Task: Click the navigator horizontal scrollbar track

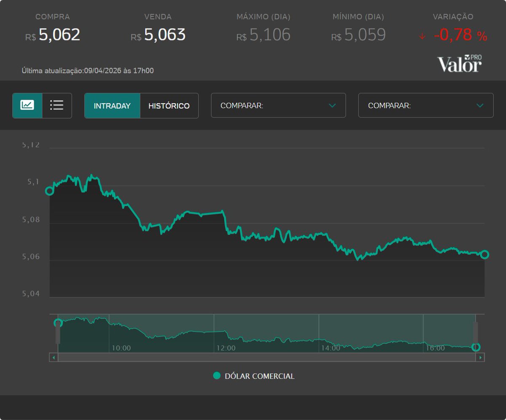Action: click(x=267, y=358)
